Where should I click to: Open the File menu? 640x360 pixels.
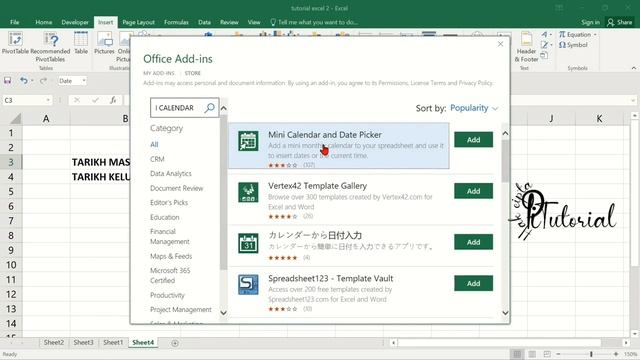pos(15,22)
